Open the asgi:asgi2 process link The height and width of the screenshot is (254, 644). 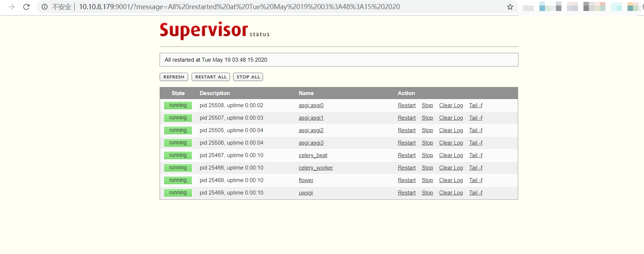pyautogui.click(x=311, y=130)
